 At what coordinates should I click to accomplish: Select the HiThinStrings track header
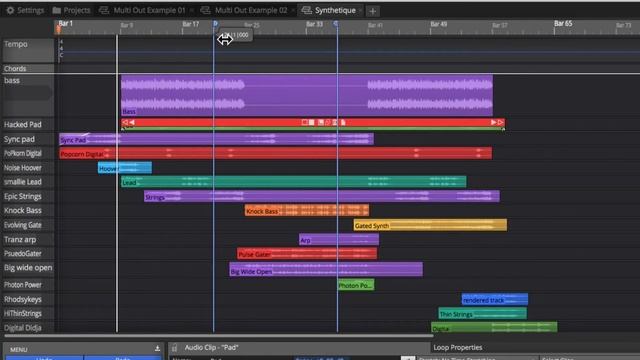28,313
